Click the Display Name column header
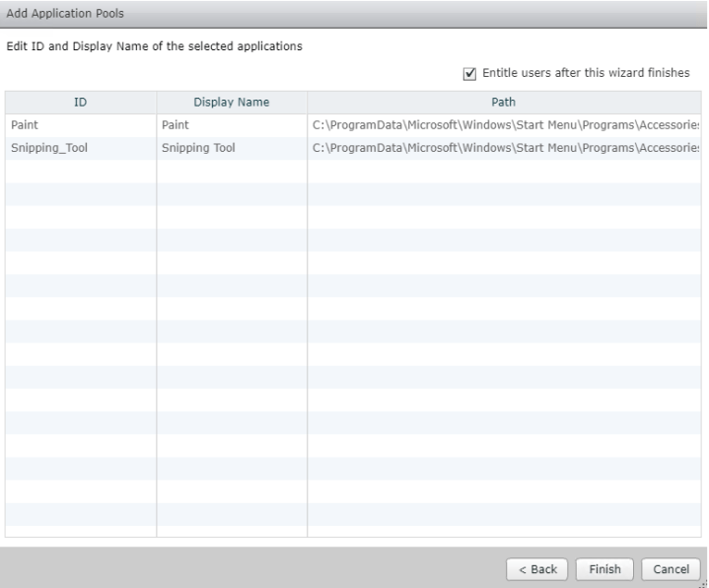 tap(231, 101)
